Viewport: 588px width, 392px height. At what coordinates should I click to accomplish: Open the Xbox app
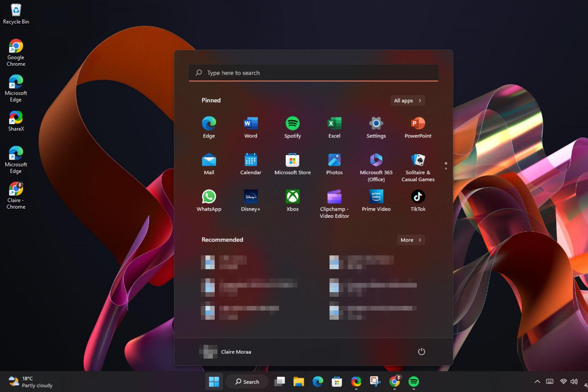point(292,201)
